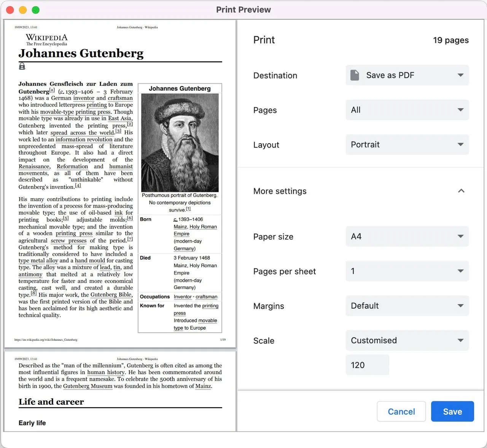The image size is (487, 448).
Task: Click the first page preview thumbnail
Action: point(120,184)
